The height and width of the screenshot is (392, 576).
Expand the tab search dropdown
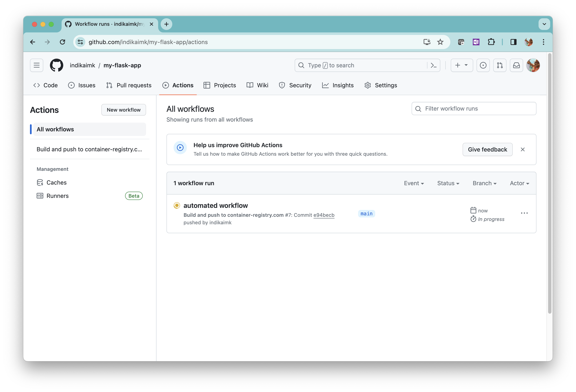click(x=544, y=24)
